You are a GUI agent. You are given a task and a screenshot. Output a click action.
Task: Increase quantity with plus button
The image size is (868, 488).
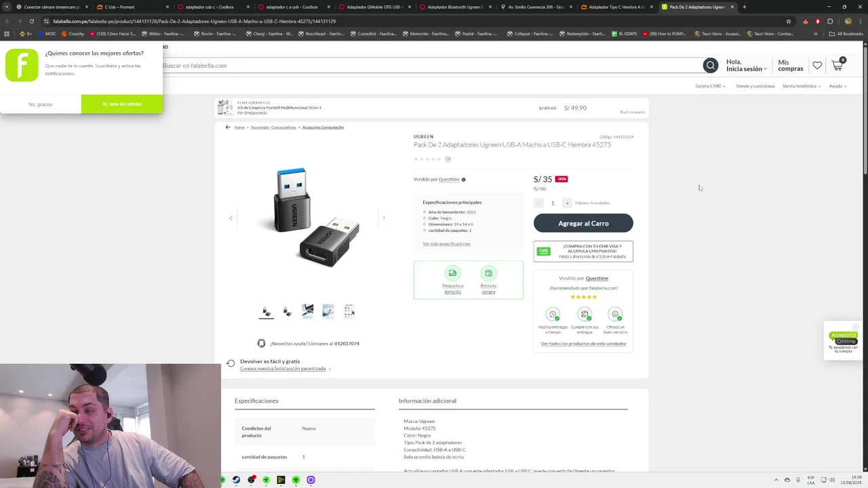pyautogui.click(x=567, y=203)
